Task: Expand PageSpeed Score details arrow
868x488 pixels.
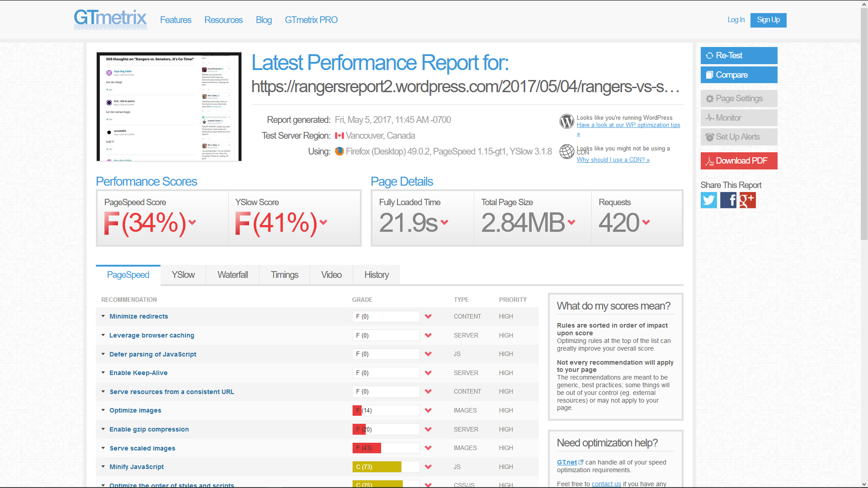Action: (x=193, y=222)
